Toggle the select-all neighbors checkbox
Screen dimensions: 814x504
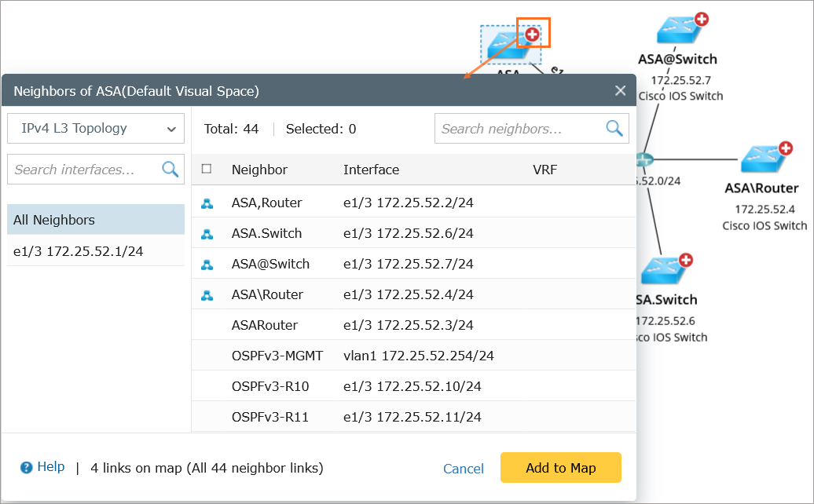point(207,169)
